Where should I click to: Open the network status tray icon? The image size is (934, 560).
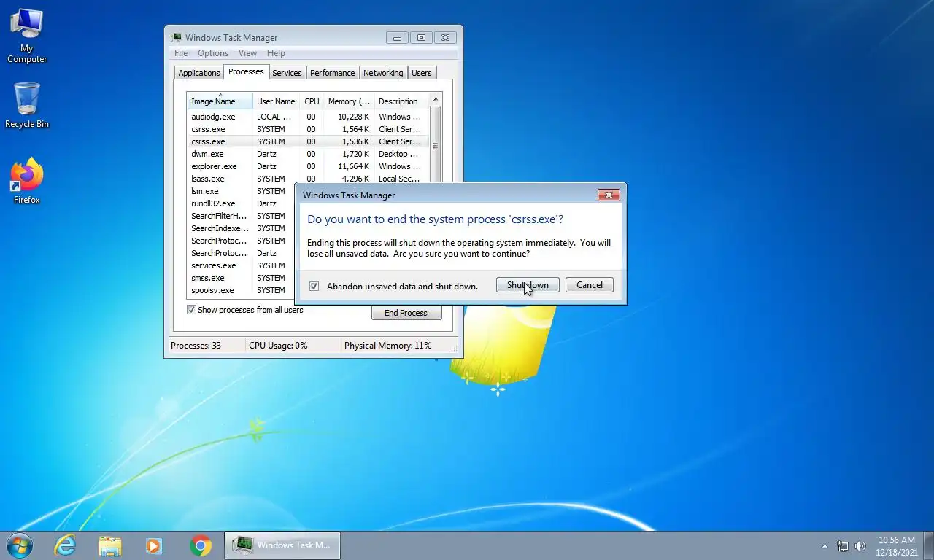tap(843, 546)
